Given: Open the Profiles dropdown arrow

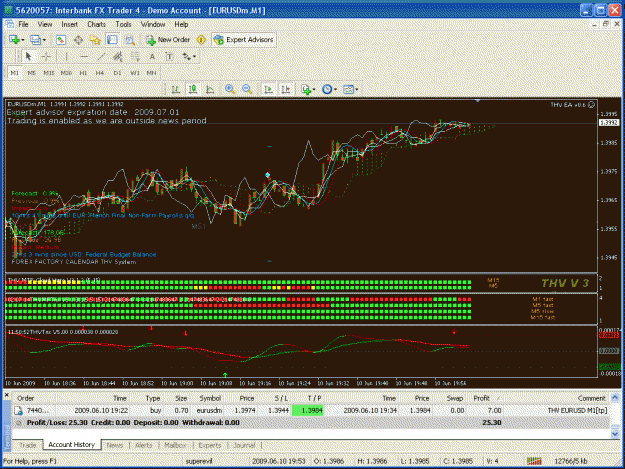Looking at the screenshot, I should (44, 40).
